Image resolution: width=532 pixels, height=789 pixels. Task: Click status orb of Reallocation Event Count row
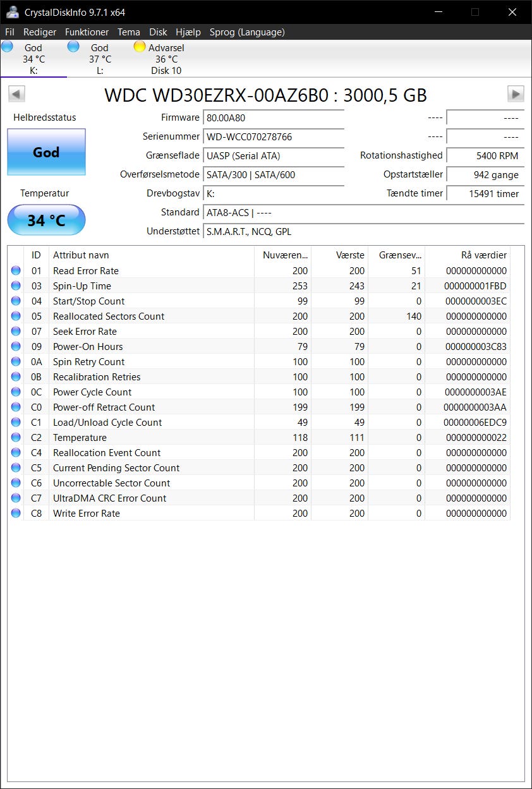[16, 453]
